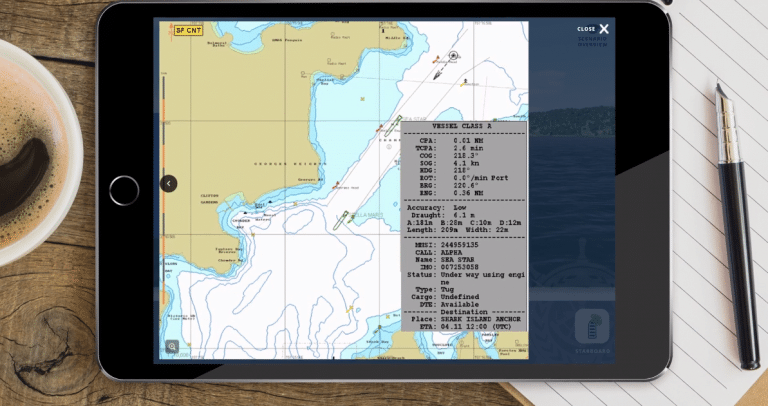The width and height of the screenshot is (768, 406).
Task: Click the SCENARIO OVERVIEW label
Action: click(x=592, y=42)
